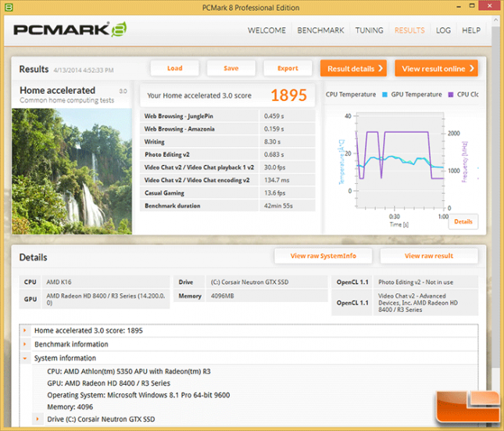Click View raw result

click(429, 256)
